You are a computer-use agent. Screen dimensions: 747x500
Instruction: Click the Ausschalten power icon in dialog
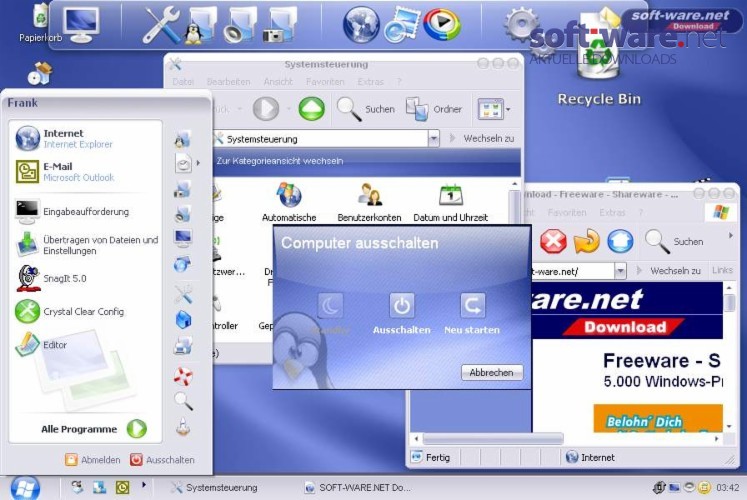tap(402, 306)
